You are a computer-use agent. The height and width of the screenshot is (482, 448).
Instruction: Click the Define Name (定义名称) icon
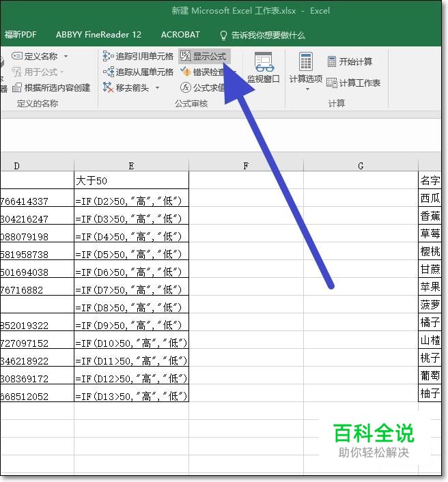16,56
